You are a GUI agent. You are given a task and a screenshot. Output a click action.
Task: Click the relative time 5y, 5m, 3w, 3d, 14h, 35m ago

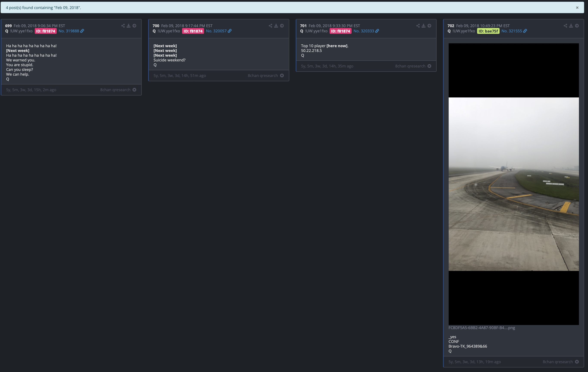tap(327, 66)
